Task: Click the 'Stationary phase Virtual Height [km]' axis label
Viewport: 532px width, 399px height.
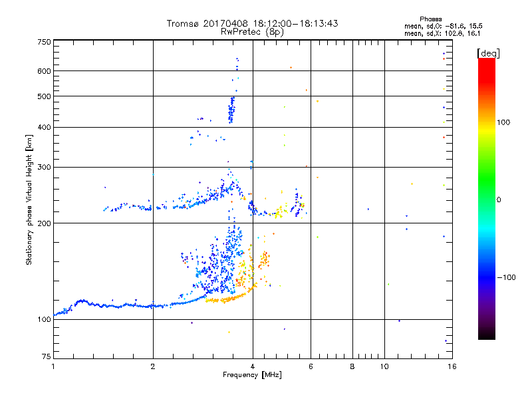Action: [29, 199]
